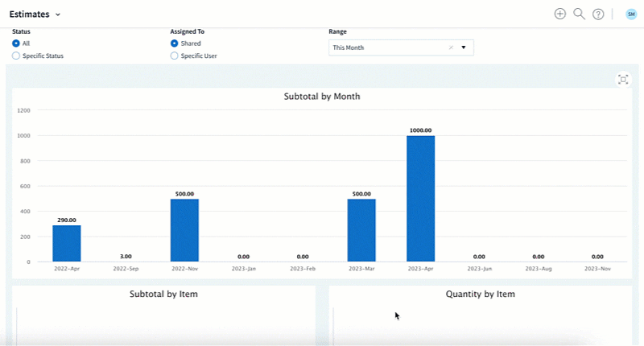Select the Specific User radio button

click(174, 56)
